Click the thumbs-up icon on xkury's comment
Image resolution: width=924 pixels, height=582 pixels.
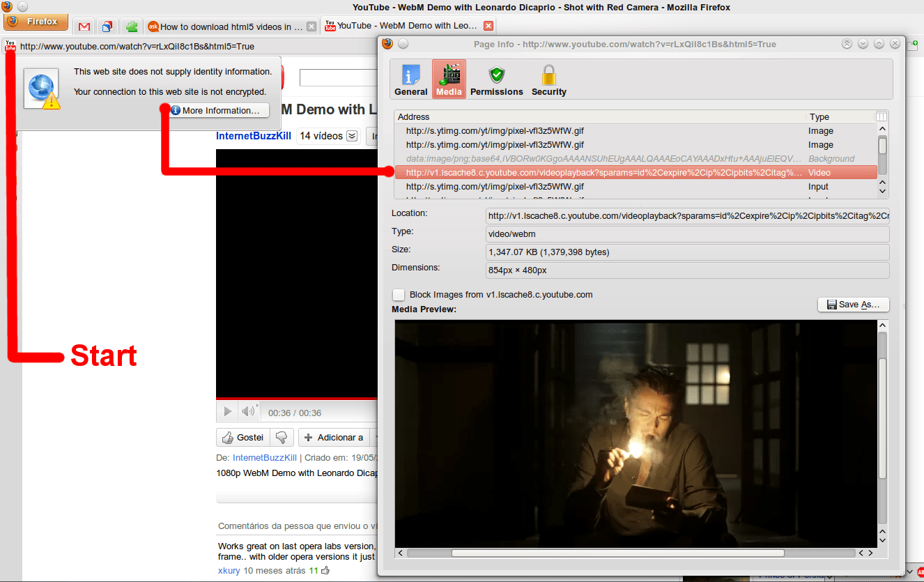coord(325,570)
